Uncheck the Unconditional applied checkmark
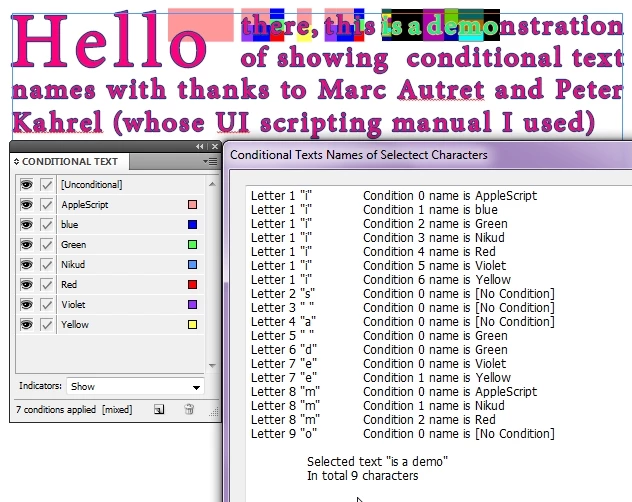Viewport: 632px width, 502px height. (47, 185)
